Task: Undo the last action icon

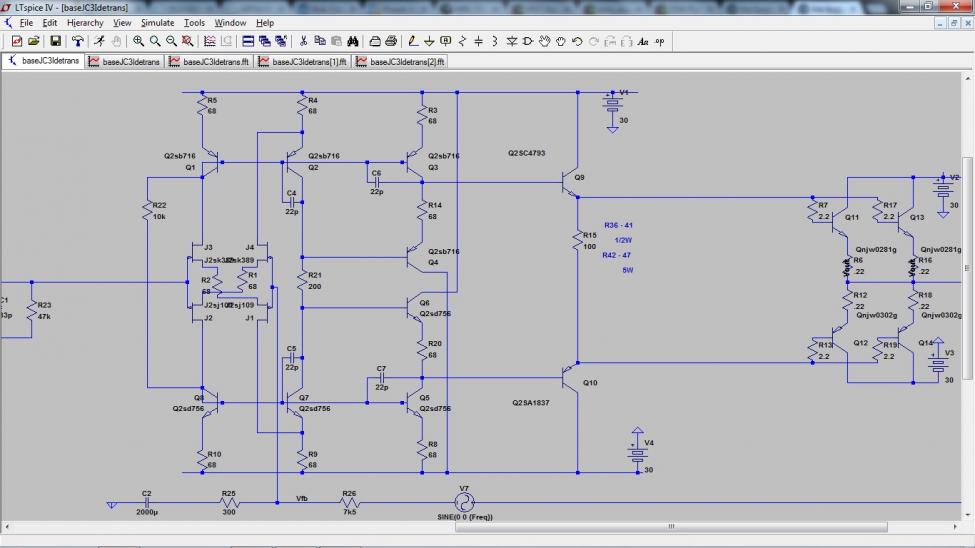Action: [x=577, y=41]
